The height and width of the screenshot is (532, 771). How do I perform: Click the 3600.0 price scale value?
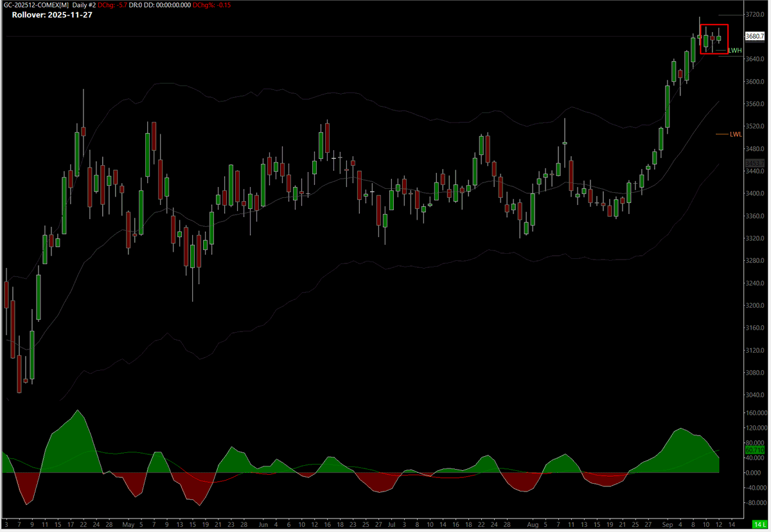[x=755, y=82]
